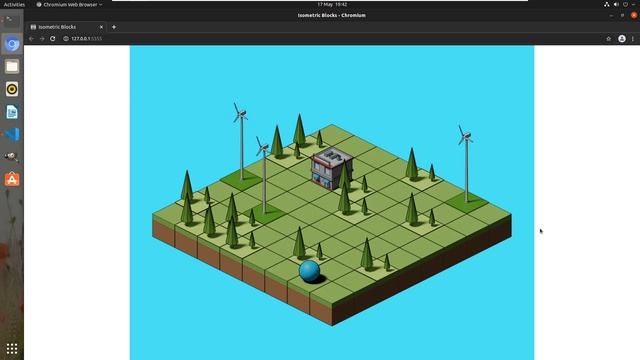
Task: Click the Isometric Blocks tab favicon
Action: click(33, 27)
